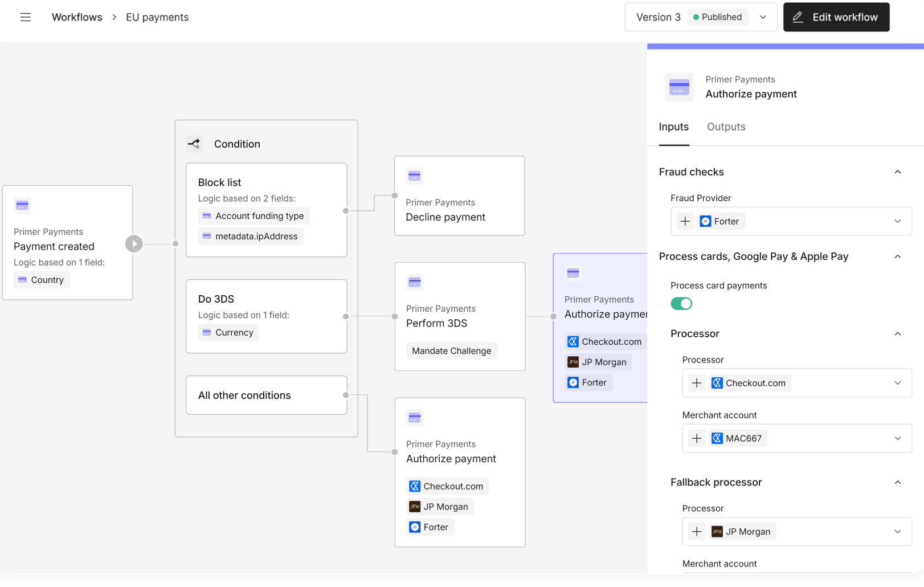Click the EU payments breadcrumb
This screenshot has width=924, height=587.
[157, 17]
